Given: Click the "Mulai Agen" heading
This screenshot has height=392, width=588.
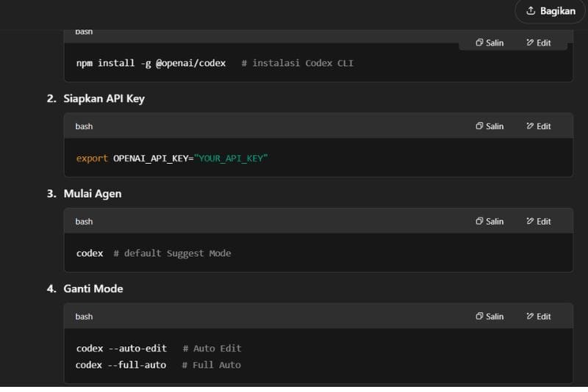Looking at the screenshot, I should pyautogui.click(x=93, y=194).
